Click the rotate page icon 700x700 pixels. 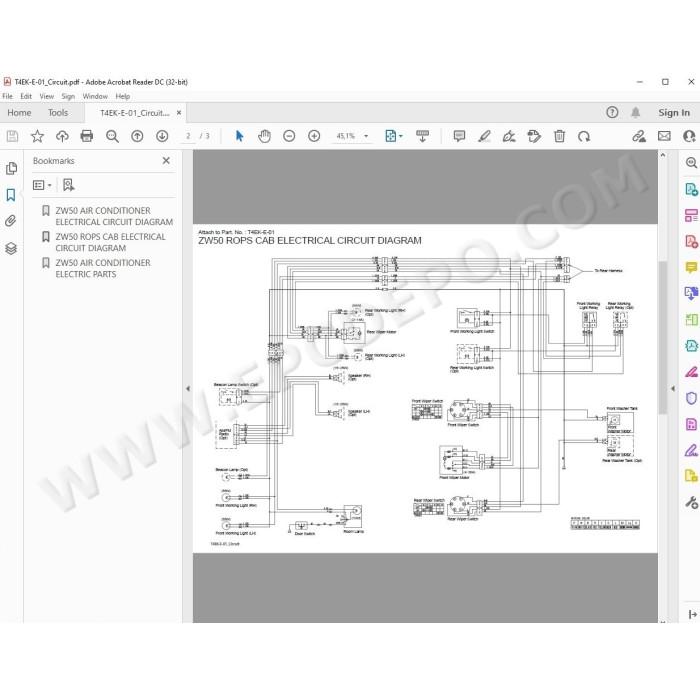tap(584, 136)
